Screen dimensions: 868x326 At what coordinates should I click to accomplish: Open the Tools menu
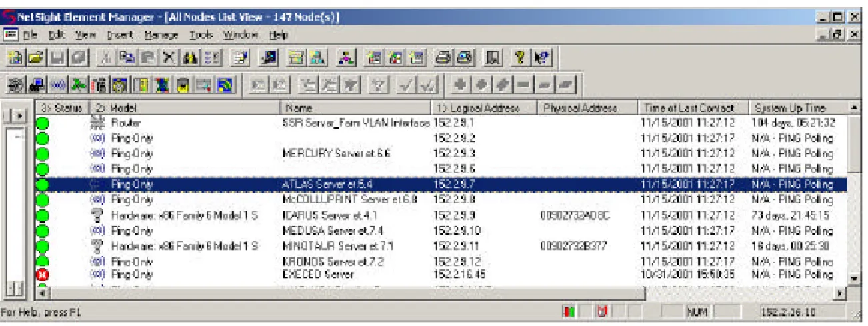coord(201,35)
